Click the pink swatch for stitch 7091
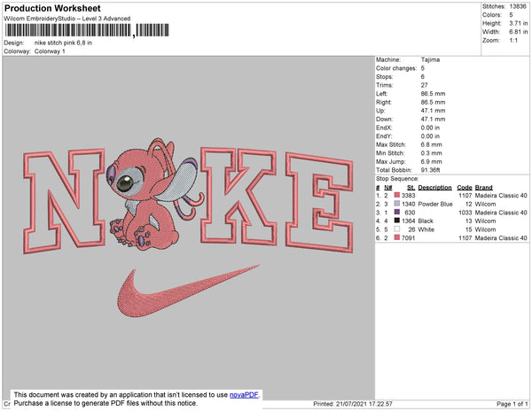 (396, 237)
